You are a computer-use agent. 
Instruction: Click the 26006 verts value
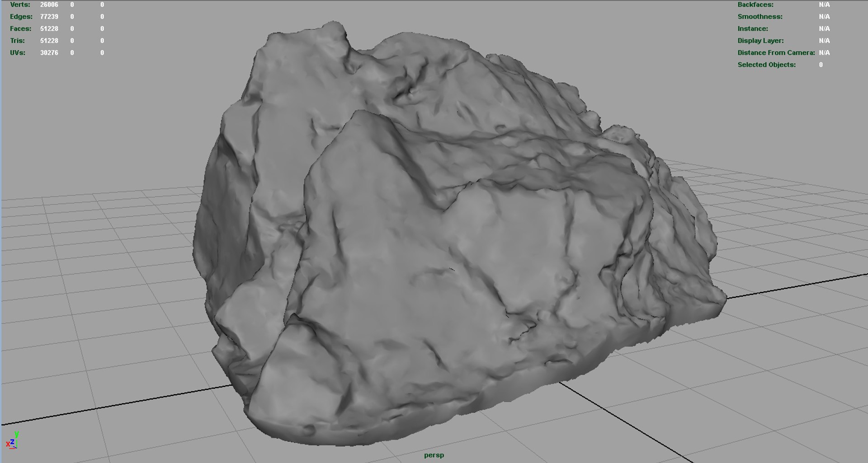click(49, 5)
